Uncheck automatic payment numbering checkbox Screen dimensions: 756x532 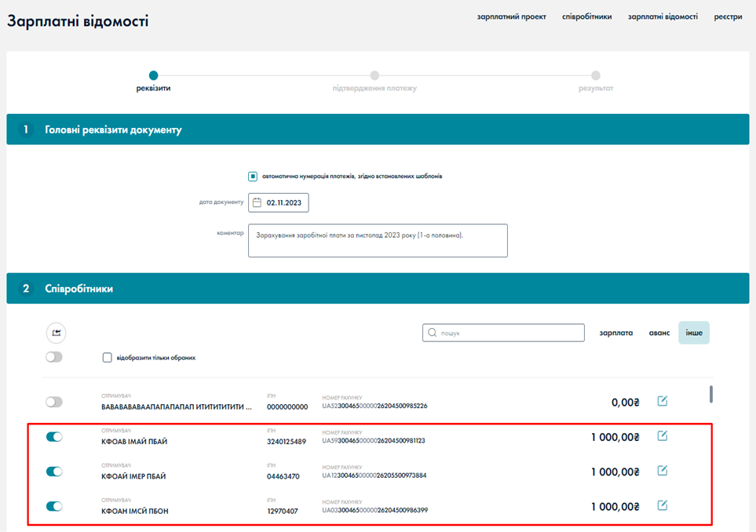pyautogui.click(x=253, y=177)
